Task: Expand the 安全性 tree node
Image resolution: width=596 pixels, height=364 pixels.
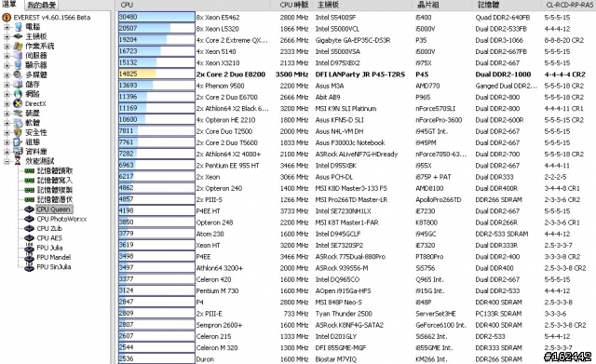Action: click(x=7, y=132)
